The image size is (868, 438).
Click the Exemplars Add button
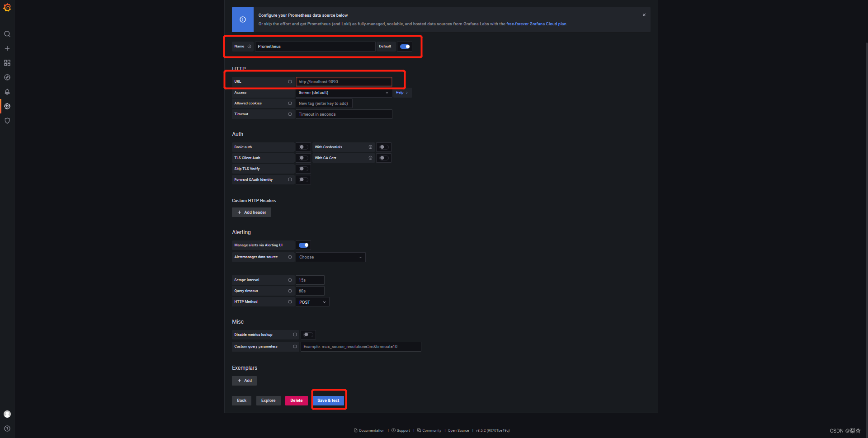(x=244, y=381)
